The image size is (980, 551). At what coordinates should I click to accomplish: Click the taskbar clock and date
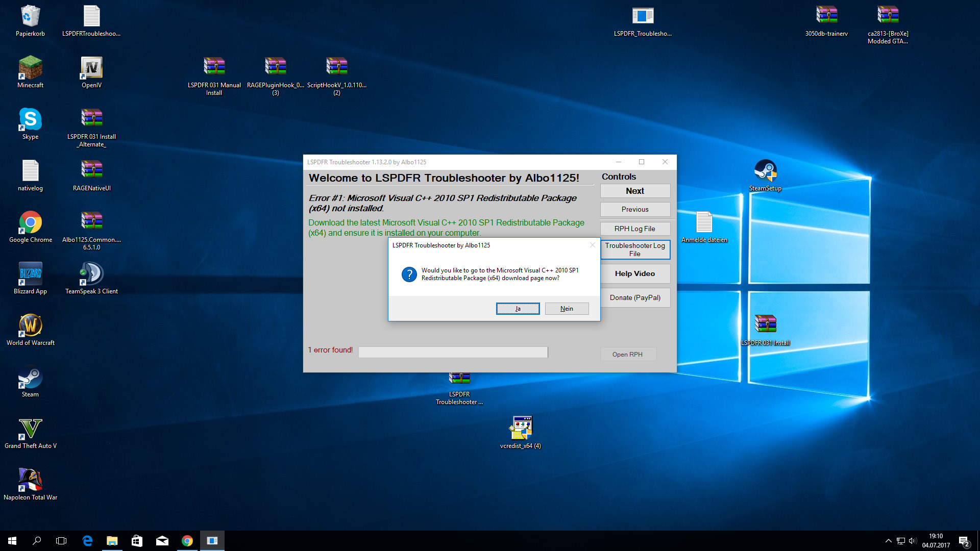coord(936,541)
